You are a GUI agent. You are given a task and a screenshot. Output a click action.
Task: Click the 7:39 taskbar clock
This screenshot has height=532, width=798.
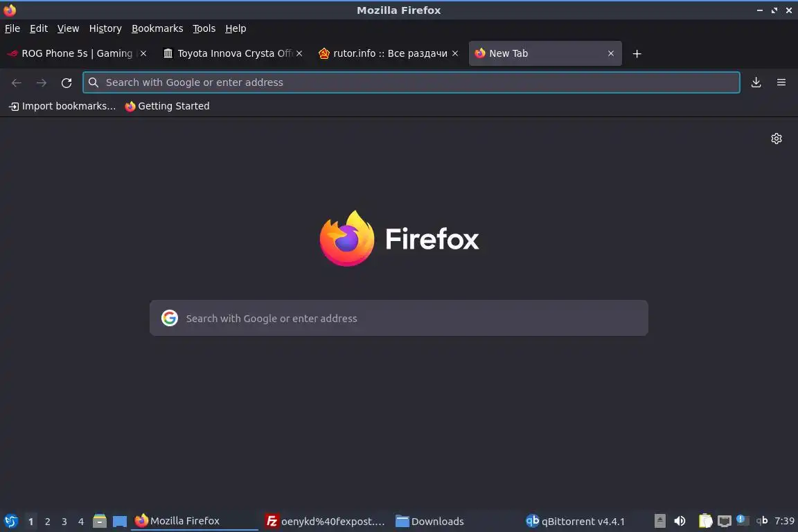click(784, 521)
